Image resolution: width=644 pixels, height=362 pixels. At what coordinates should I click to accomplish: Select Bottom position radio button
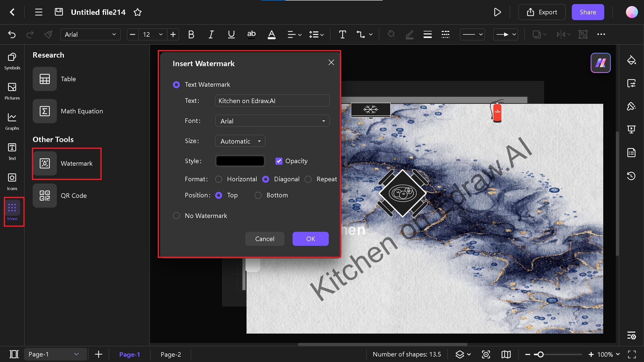pyautogui.click(x=258, y=195)
